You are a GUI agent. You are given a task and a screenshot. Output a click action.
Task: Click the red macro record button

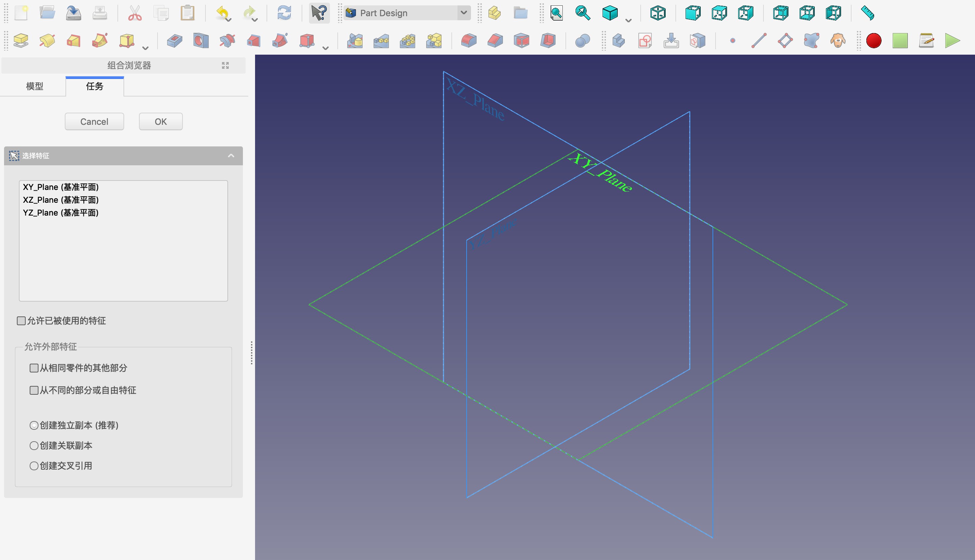(873, 40)
